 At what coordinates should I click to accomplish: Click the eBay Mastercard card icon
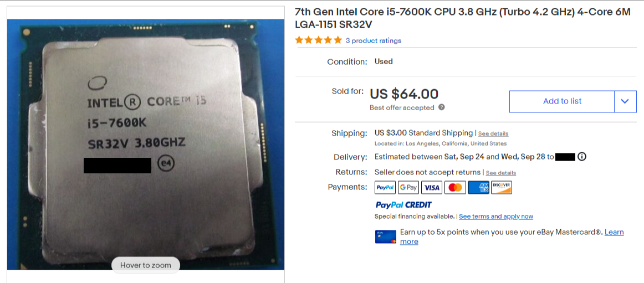point(386,236)
